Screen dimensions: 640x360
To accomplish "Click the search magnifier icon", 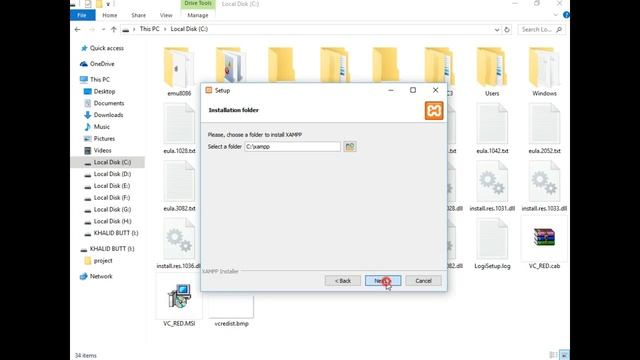I will tap(559, 29).
